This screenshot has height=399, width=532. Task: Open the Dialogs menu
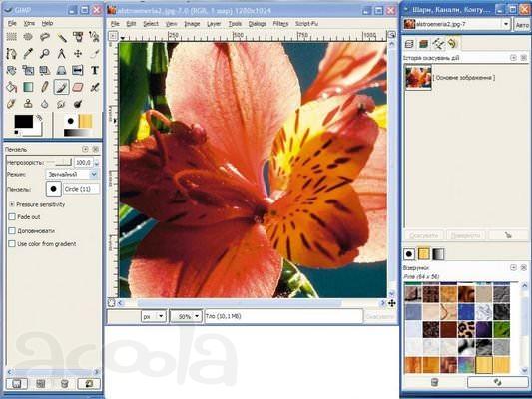(258, 24)
